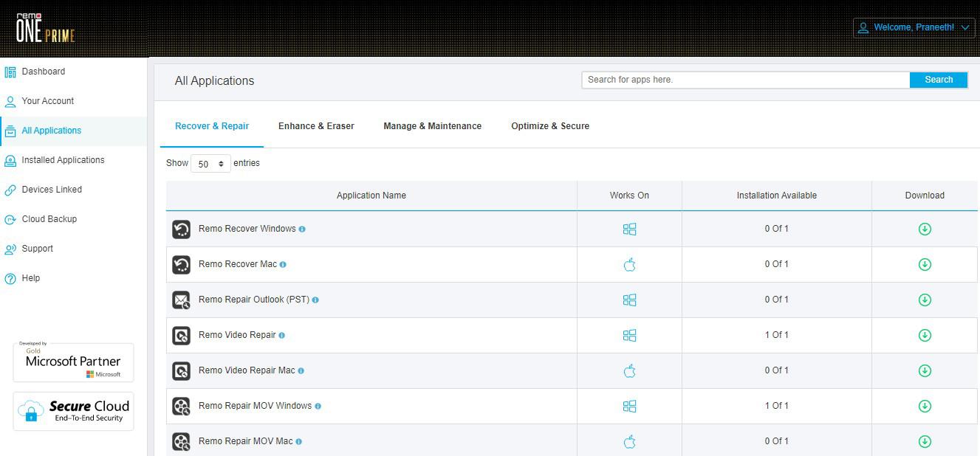Go to Your Account page
The image size is (980, 456).
[47, 101]
